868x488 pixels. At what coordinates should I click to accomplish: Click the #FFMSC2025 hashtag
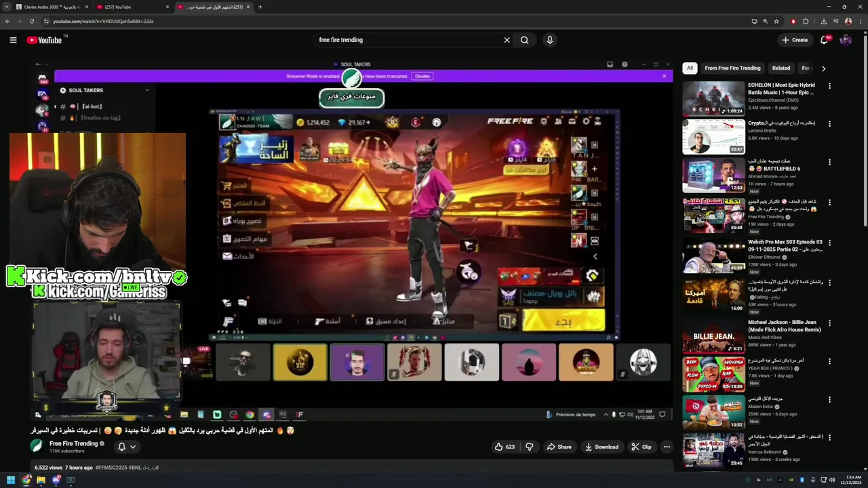[111, 467]
